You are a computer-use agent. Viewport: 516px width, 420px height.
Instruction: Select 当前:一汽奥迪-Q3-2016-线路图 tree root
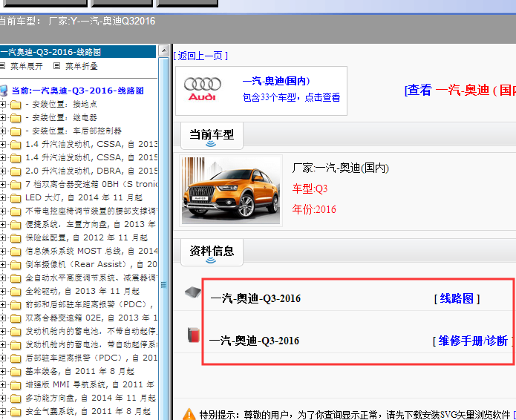78,91
